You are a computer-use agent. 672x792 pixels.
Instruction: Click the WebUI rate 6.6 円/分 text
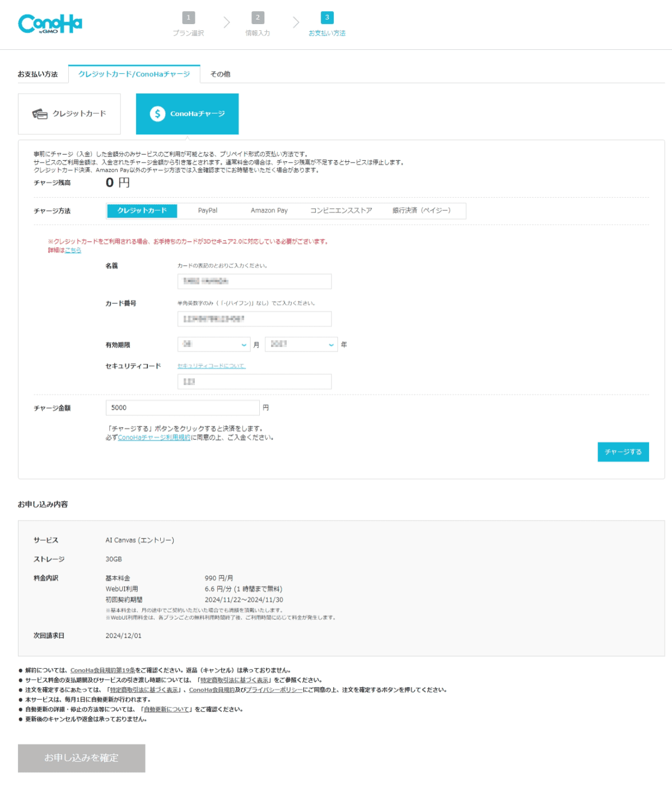(244, 589)
